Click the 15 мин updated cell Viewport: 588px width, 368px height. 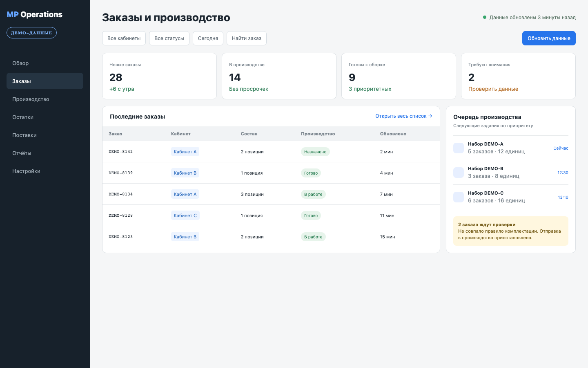tap(388, 237)
